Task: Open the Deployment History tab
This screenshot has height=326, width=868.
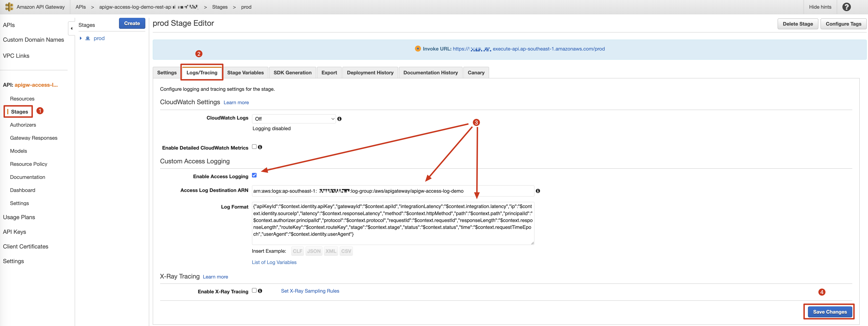Action: click(x=370, y=72)
